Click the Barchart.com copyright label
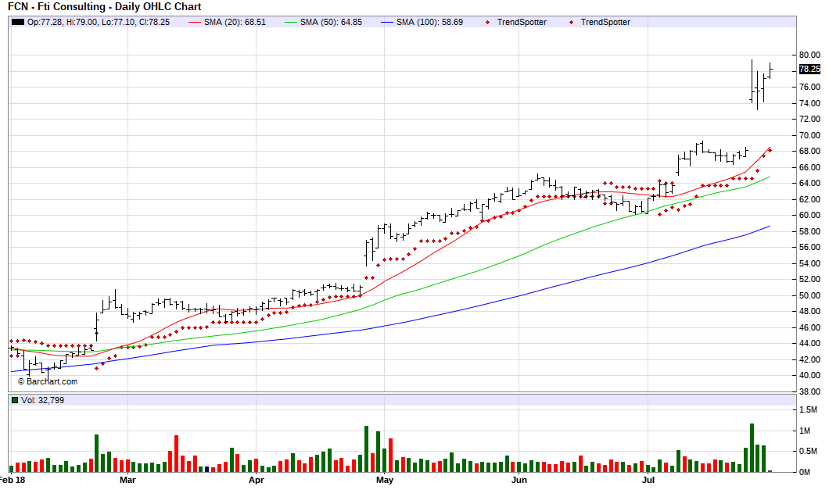829x504 pixels. point(48,381)
